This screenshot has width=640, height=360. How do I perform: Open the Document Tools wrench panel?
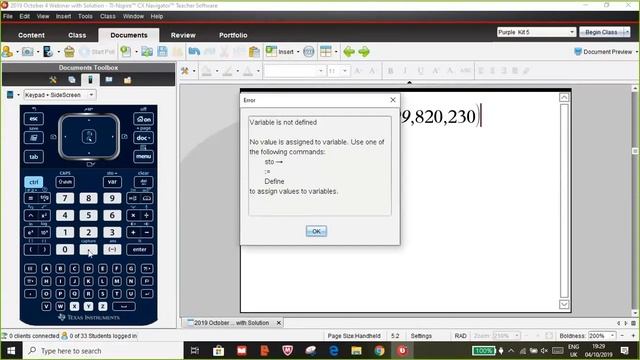53,80
